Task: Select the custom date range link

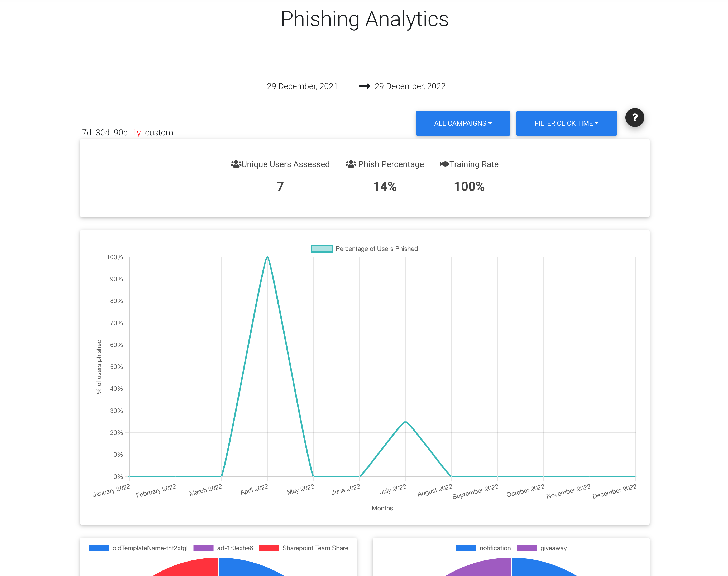Action: pos(159,133)
